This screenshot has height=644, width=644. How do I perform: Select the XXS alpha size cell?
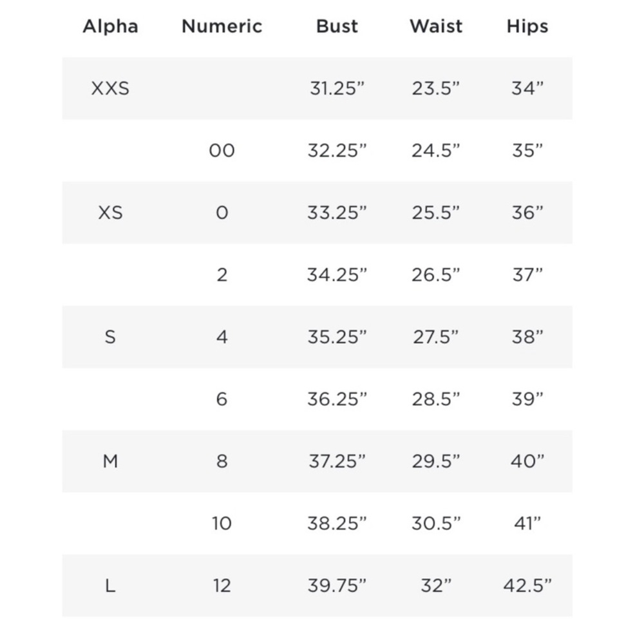click(110, 89)
